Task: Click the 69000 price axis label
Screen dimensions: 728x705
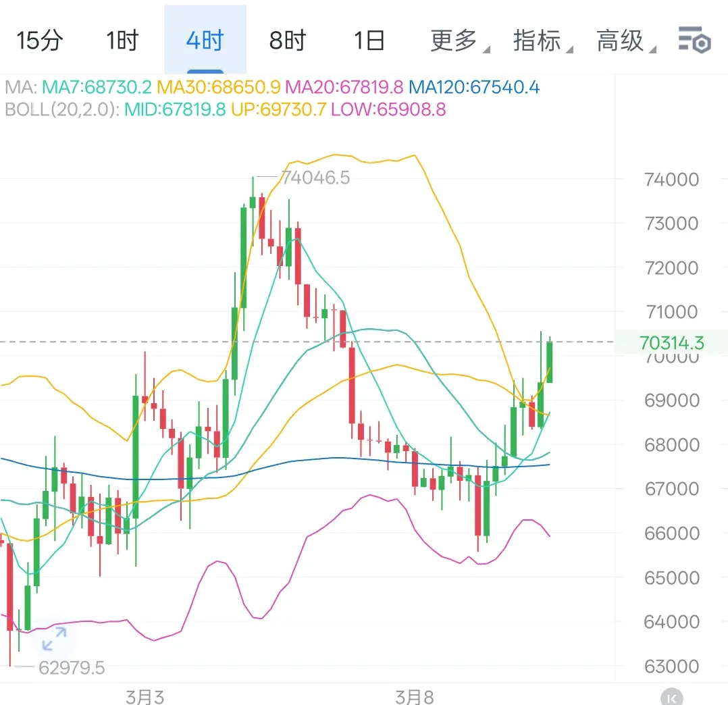Action: [x=671, y=400]
